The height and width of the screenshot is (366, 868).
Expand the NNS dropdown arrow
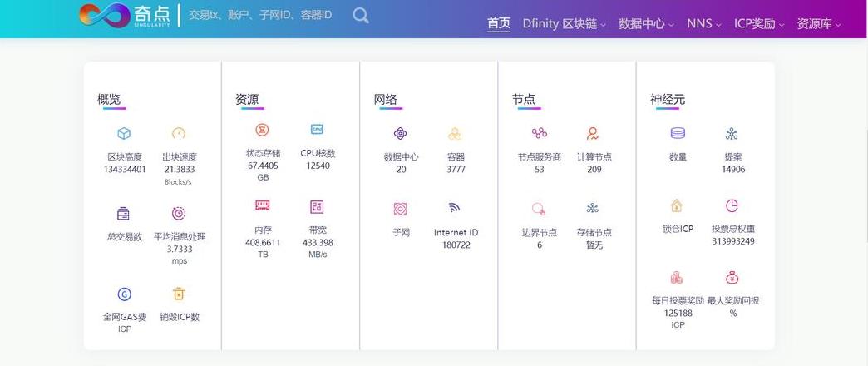pyautogui.click(x=718, y=26)
